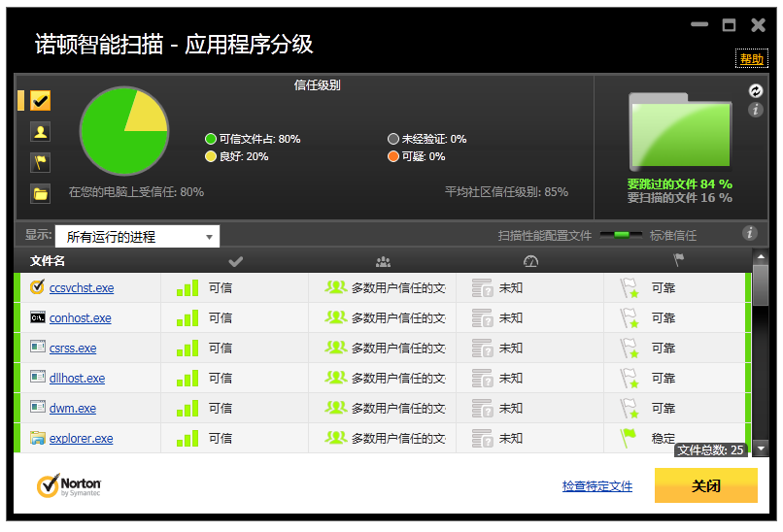Open dwm.exe file link
The image size is (783, 532).
coord(73,409)
